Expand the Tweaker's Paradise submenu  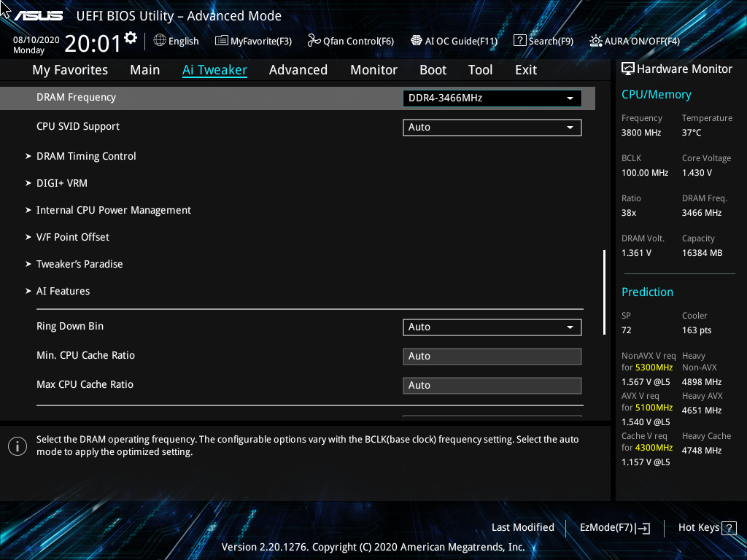pos(79,264)
